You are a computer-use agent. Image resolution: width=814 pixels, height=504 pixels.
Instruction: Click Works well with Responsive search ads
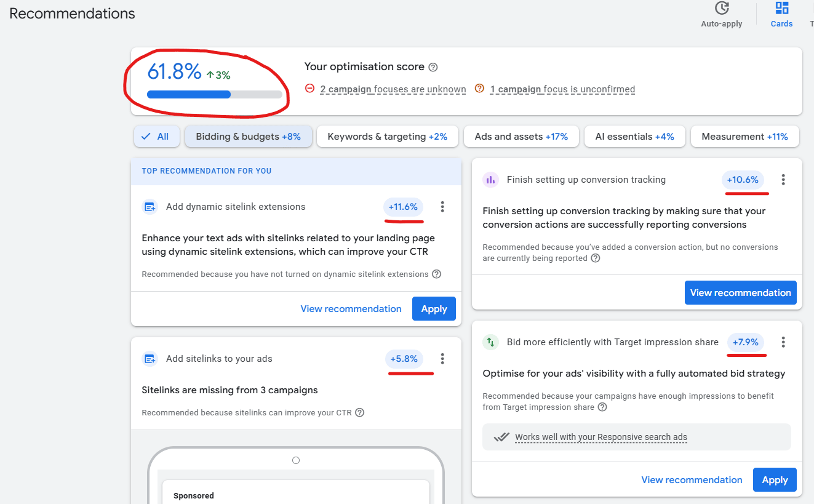tap(601, 438)
